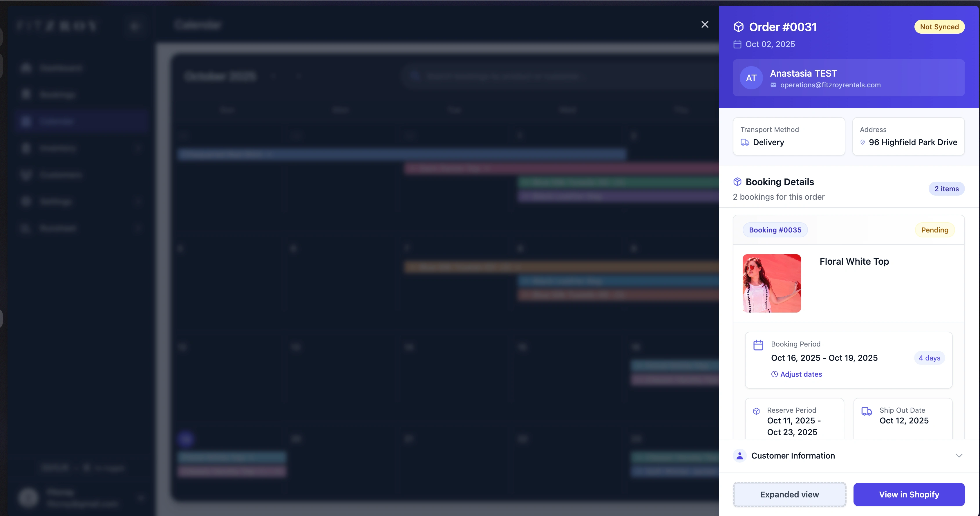Click the Booking Period calendar icon
The height and width of the screenshot is (516, 980).
coord(758,345)
